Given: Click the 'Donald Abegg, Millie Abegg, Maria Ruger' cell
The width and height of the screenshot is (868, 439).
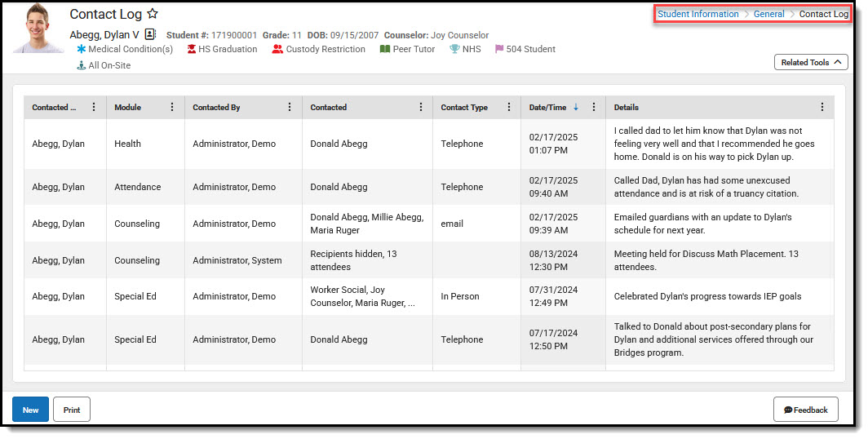Looking at the screenshot, I should (366, 224).
